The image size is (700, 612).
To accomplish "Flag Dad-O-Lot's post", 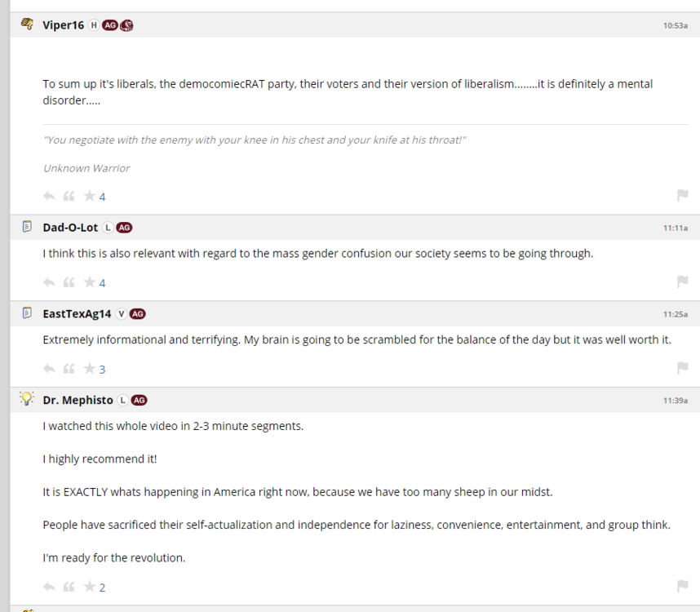I will click(682, 282).
